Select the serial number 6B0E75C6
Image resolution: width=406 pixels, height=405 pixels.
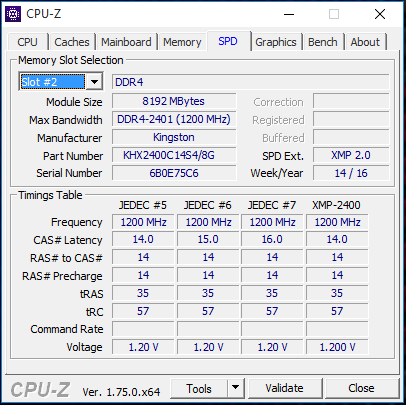point(174,173)
